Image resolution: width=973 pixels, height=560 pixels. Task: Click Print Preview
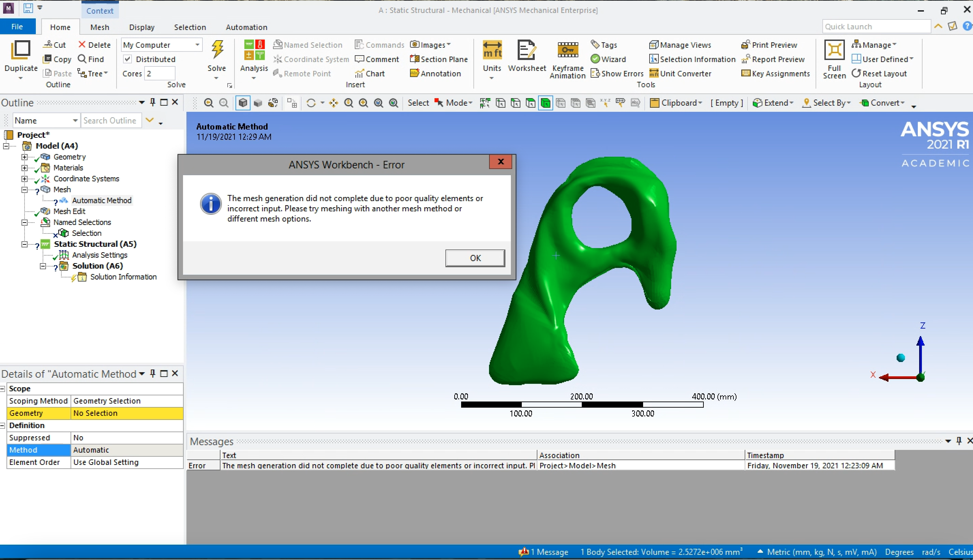(769, 45)
